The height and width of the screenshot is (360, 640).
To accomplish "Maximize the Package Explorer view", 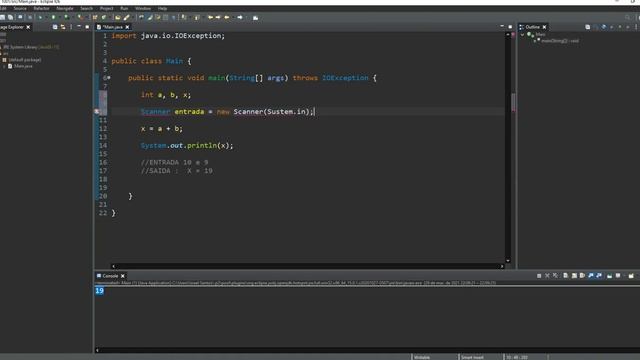I will coord(87,27).
